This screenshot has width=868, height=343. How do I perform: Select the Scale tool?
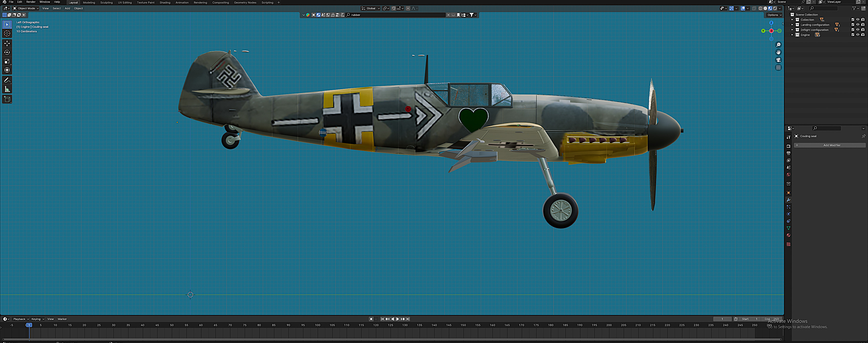pos(7,61)
